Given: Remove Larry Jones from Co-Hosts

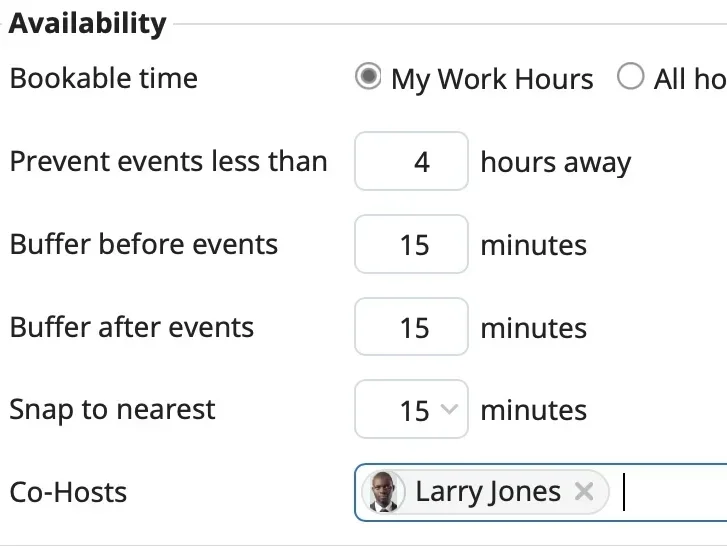Looking at the screenshot, I should [585, 491].
